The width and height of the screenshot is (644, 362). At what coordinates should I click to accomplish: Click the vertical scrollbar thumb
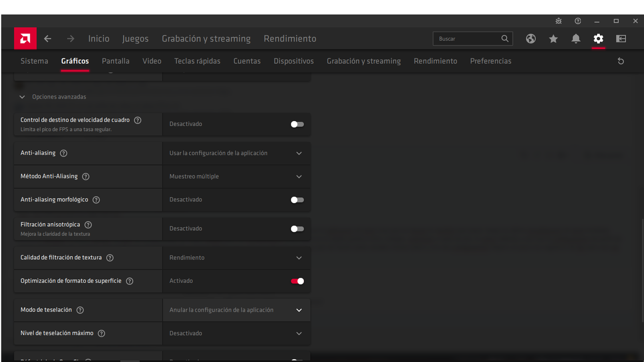(x=642, y=271)
